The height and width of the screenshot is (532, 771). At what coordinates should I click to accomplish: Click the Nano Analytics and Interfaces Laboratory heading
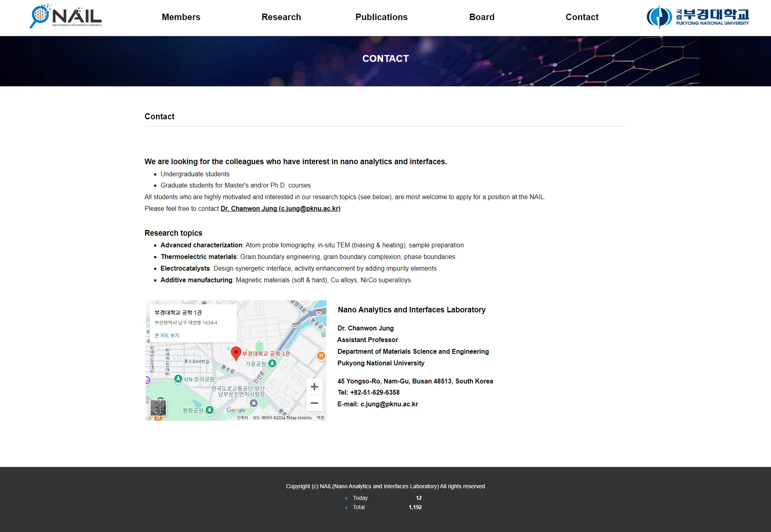coord(412,310)
